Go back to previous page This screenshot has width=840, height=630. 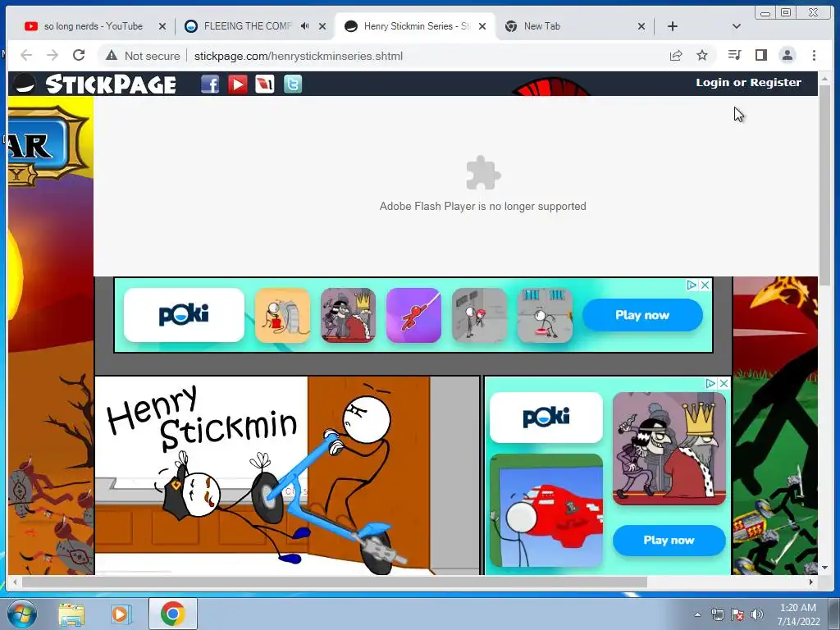(x=26, y=55)
